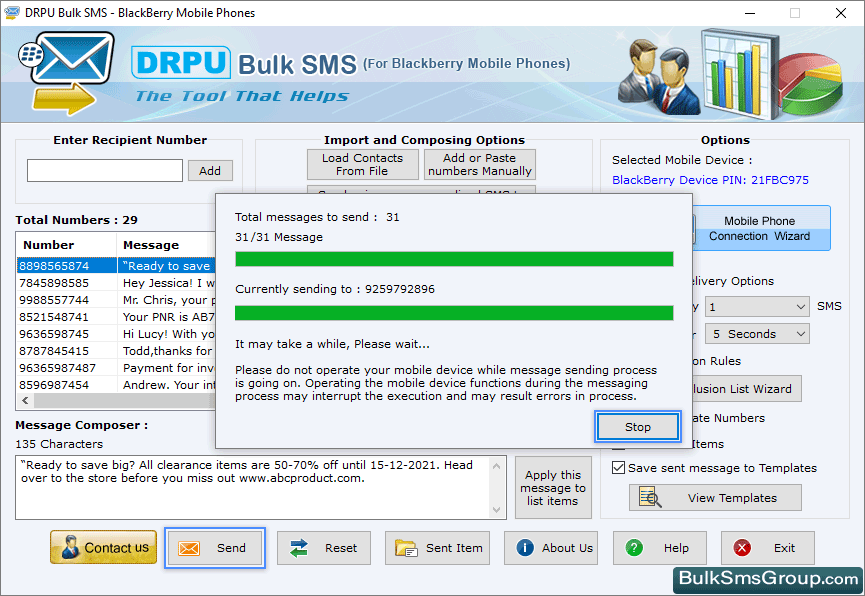
Task: Open the 5 Seconds delay dropdown
Action: pos(757,334)
